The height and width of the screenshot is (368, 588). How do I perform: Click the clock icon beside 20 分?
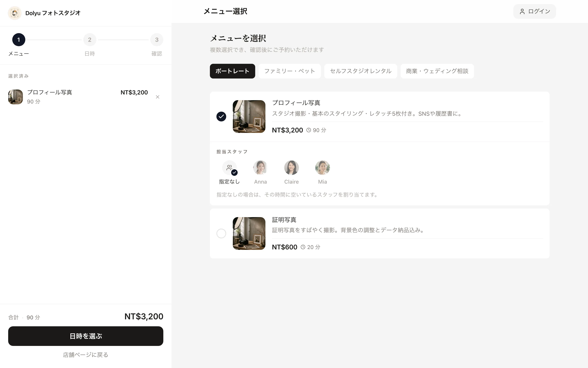click(x=303, y=247)
